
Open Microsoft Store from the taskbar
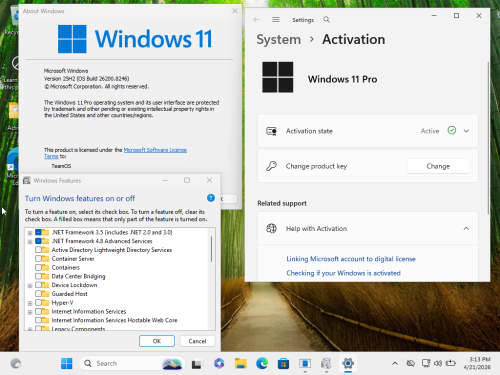tap(283, 363)
